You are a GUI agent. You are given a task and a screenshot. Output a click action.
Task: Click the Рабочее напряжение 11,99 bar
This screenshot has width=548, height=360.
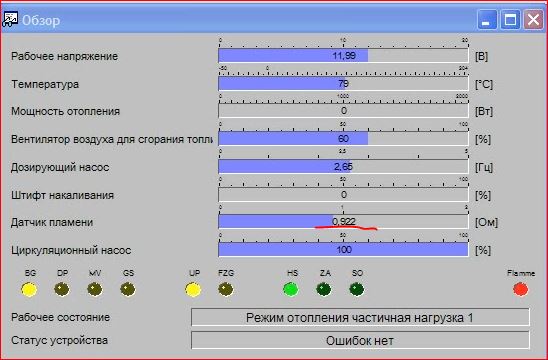343,56
